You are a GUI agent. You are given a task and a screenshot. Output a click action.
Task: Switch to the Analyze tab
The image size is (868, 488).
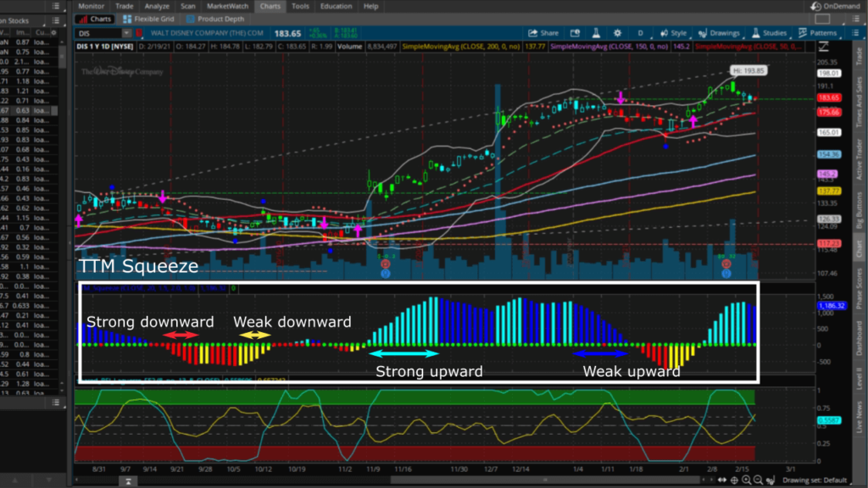point(157,6)
